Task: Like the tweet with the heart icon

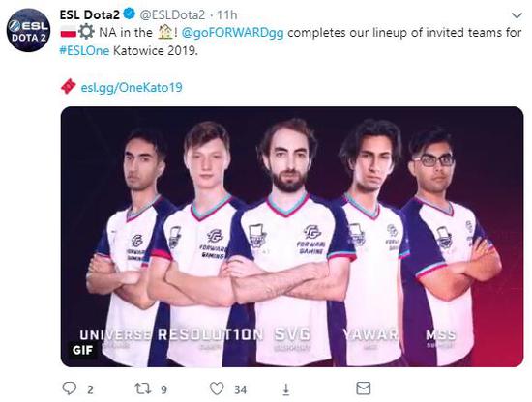Action: (x=217, y=388)
